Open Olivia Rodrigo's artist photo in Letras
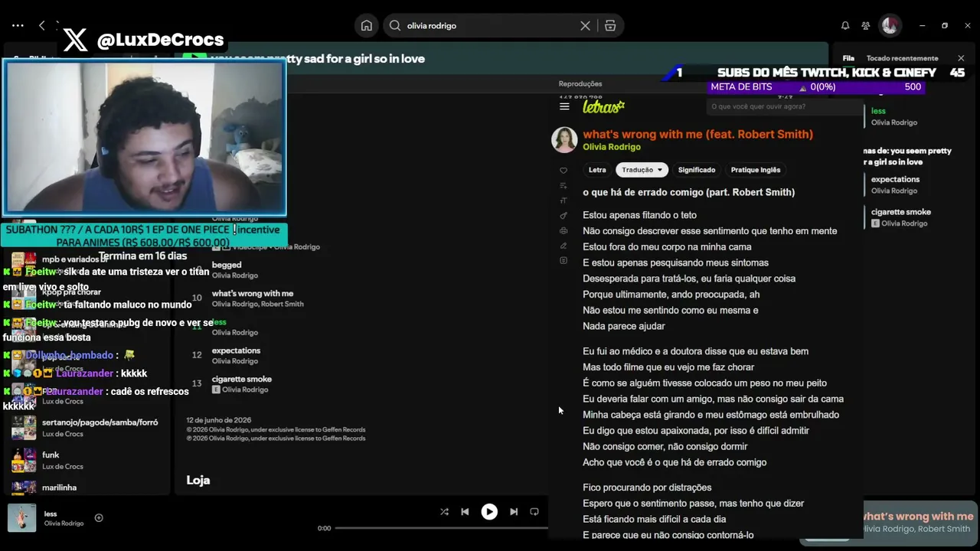This screenshot has height=551, width=980. (x=564, y=140)
